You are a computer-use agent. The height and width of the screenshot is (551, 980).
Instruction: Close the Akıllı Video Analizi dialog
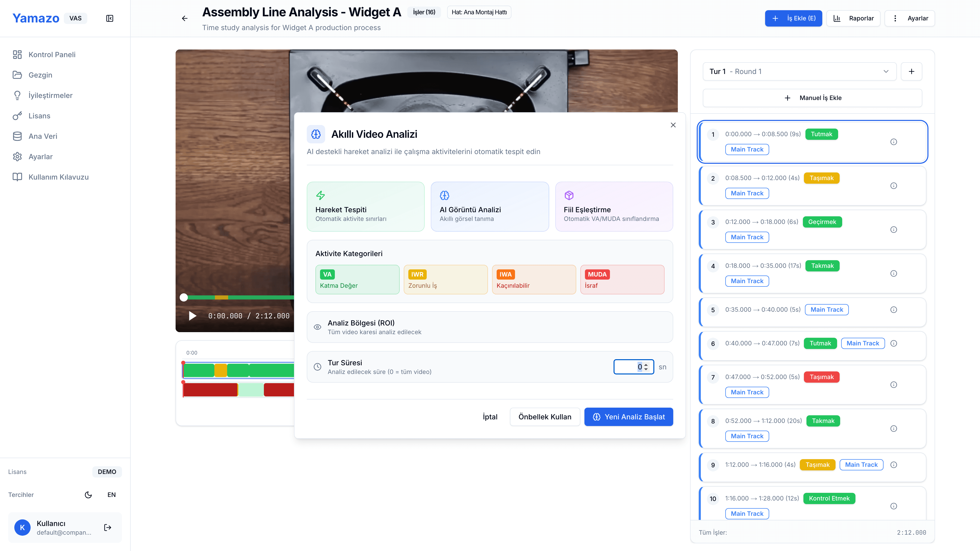click(673, 125)
